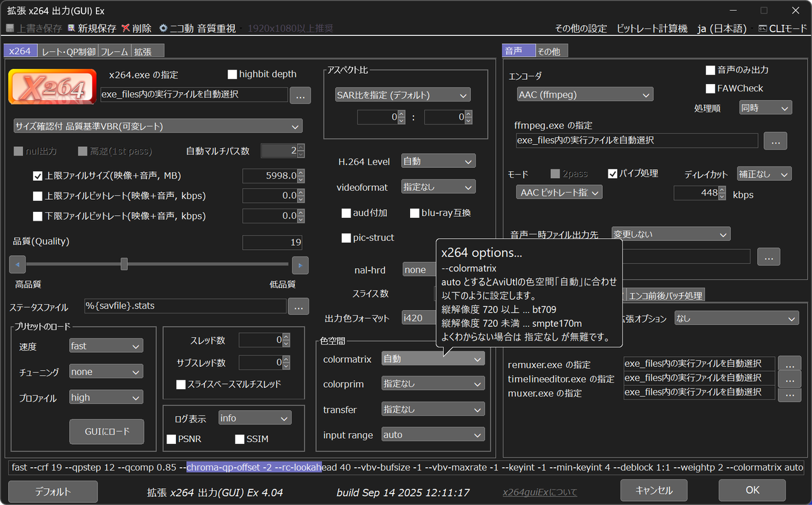The height and width of the screenshot is (505, 812).
Task: Select the その他 tab
Action: click(551, 51)
